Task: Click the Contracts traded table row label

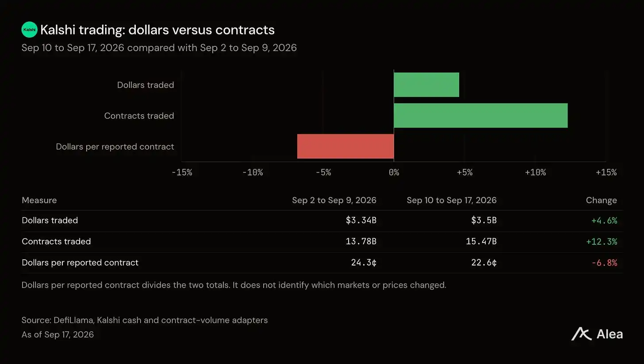Action: [x=56, y=242]
